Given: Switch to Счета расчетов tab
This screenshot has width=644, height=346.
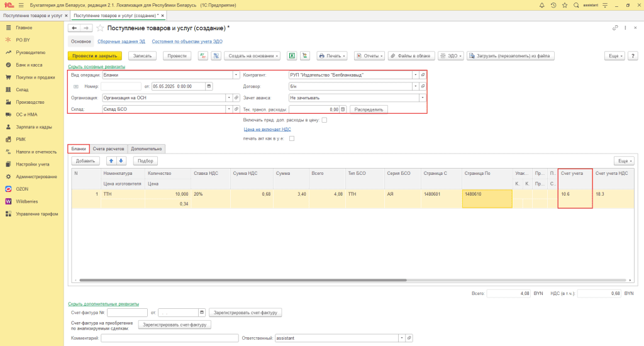Looking at the screenshot, I should [x=108, y=148].
